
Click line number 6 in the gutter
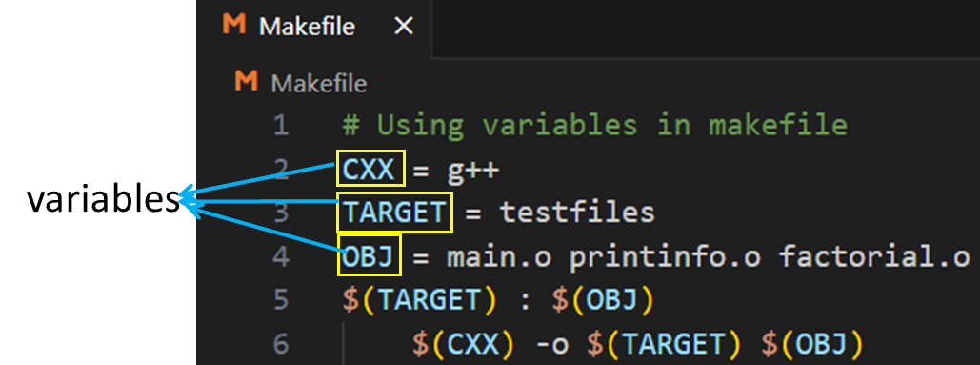click(281, 343)
